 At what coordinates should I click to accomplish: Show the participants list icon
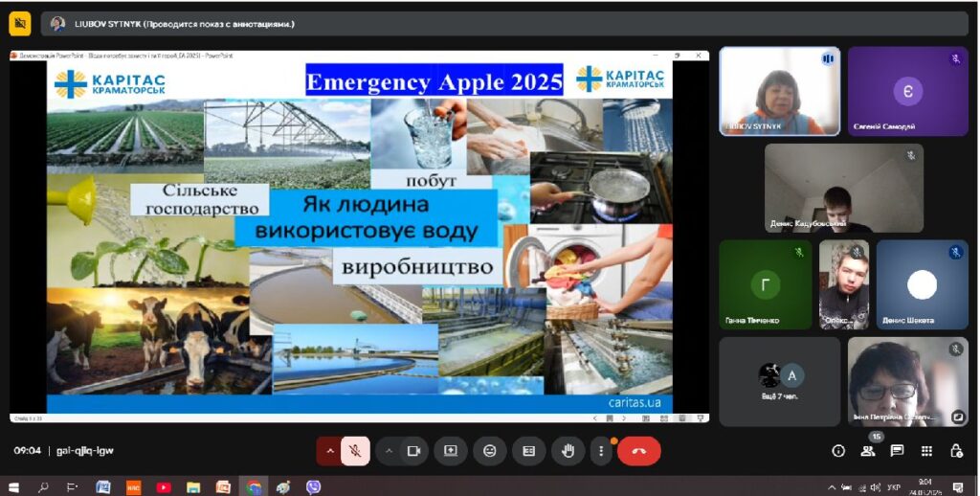[868, 451]
